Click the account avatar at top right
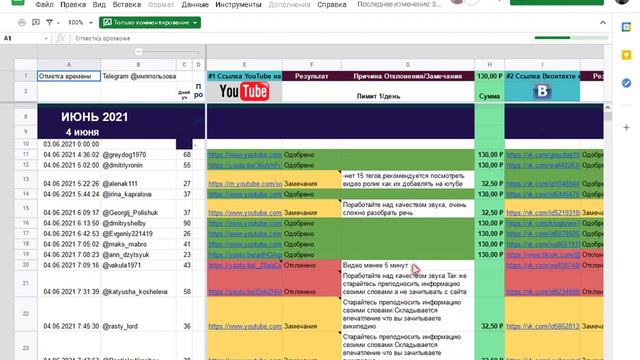Image resolution: width=640 pixels, height=360 pixels. [x=622, y=2]
